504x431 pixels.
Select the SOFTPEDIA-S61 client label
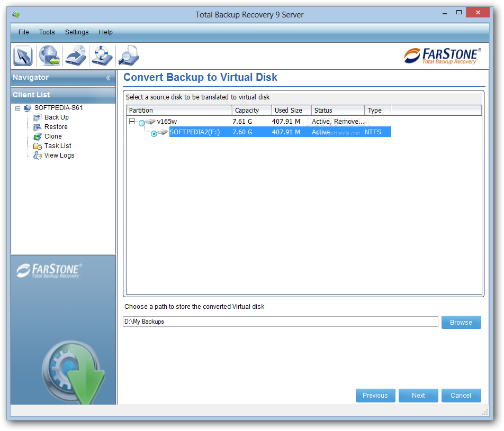coord(58,108)
